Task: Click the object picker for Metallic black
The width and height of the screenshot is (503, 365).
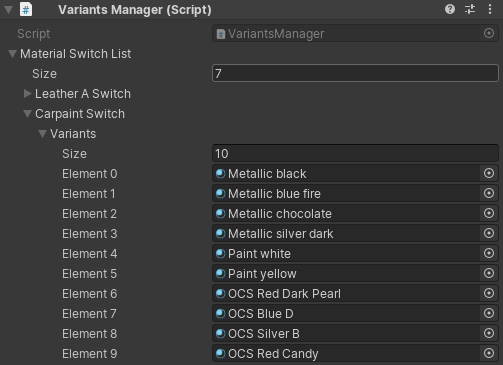Action: (489, 173)
